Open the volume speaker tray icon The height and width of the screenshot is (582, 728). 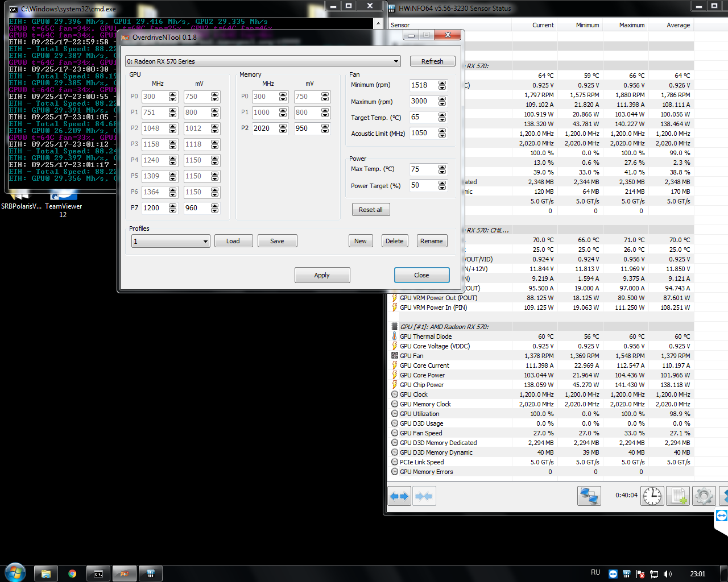point(668,574)
